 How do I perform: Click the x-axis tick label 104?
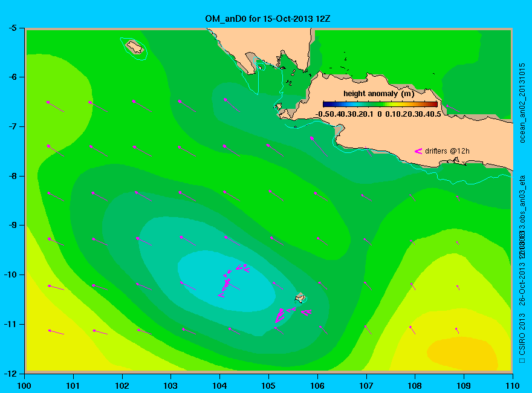(219, 386)
